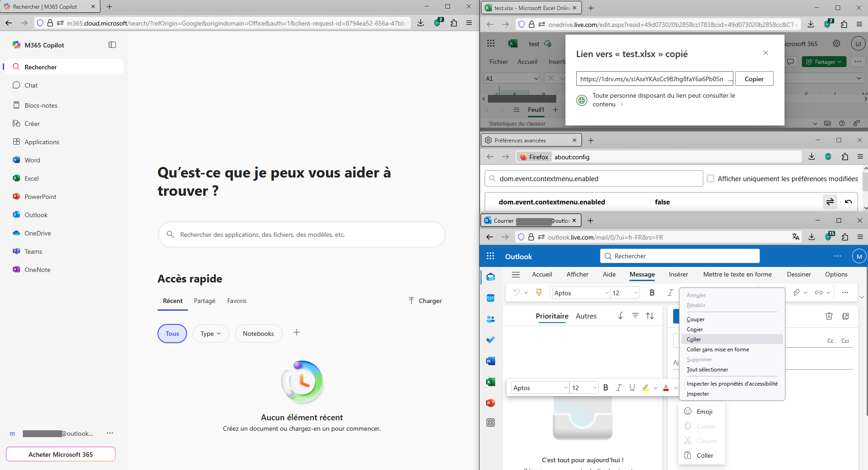This screenshot has height=470, width=868.
Task: Toggle dom.event.contextmenu.enabled preference value
Action: 830,202
